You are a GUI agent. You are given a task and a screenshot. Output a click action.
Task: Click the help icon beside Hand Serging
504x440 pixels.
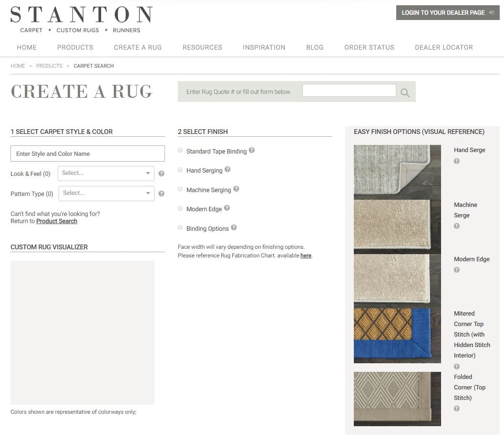coord(227,169)
